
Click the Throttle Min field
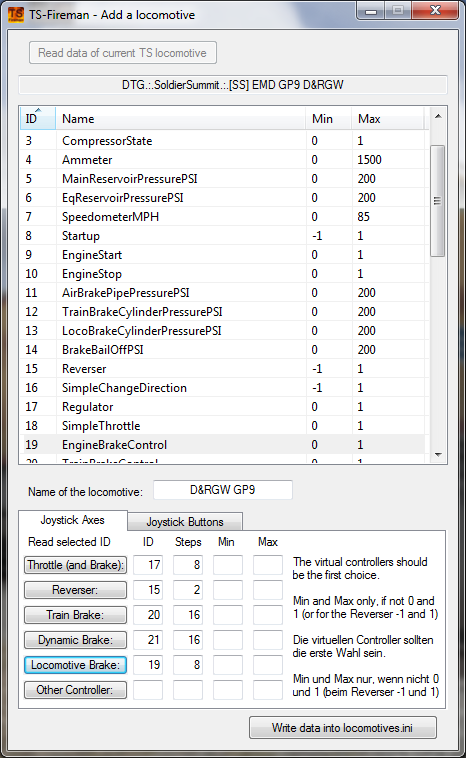coord(228,565)
